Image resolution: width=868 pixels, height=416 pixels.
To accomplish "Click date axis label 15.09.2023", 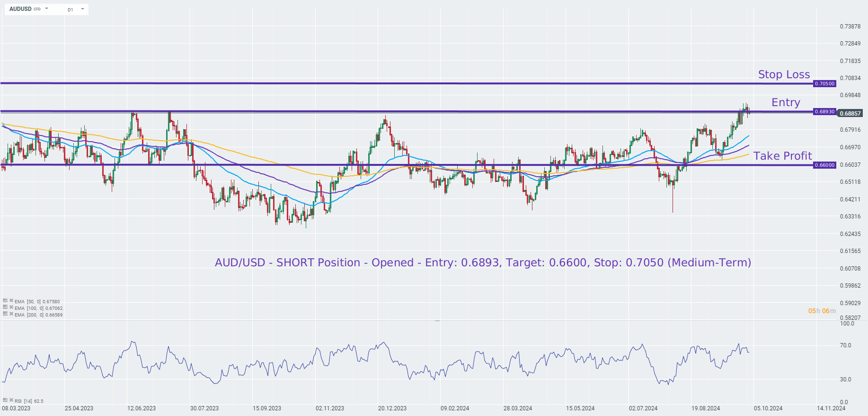I will [x=267, y=408].
